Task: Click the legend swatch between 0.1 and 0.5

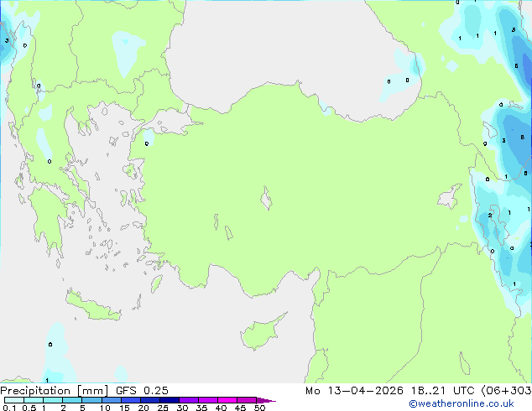Action: [14, 400]
